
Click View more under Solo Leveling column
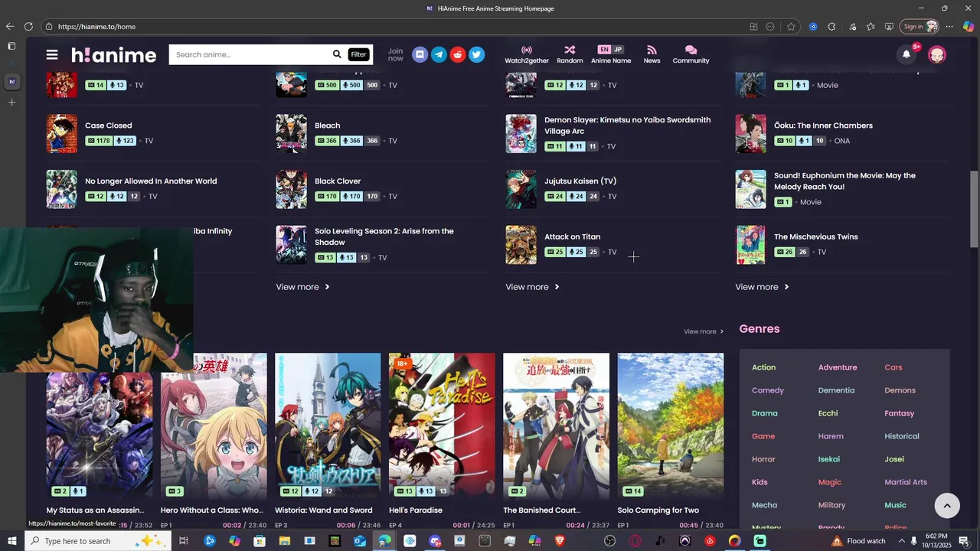point(302,287)
